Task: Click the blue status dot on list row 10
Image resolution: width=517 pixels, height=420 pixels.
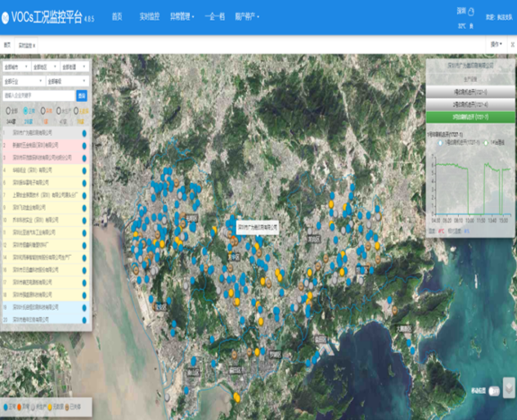Action: pos(84,221)
